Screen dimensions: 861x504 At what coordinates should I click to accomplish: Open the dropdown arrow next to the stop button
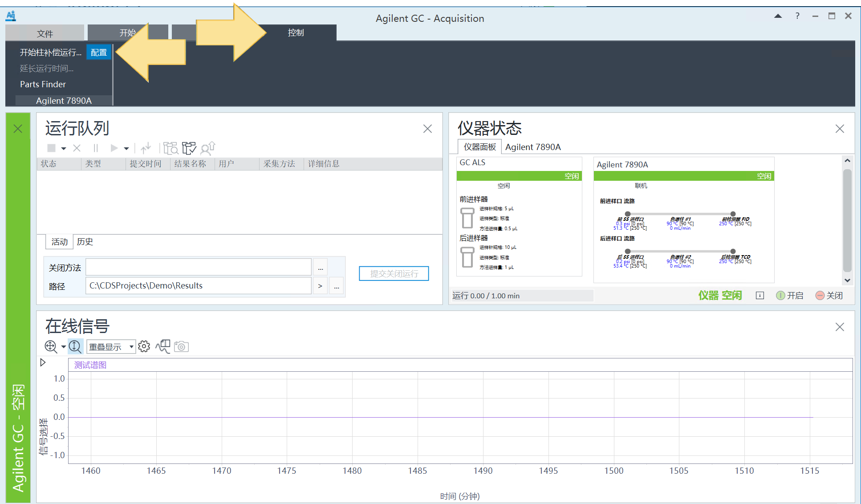(64, 148)
